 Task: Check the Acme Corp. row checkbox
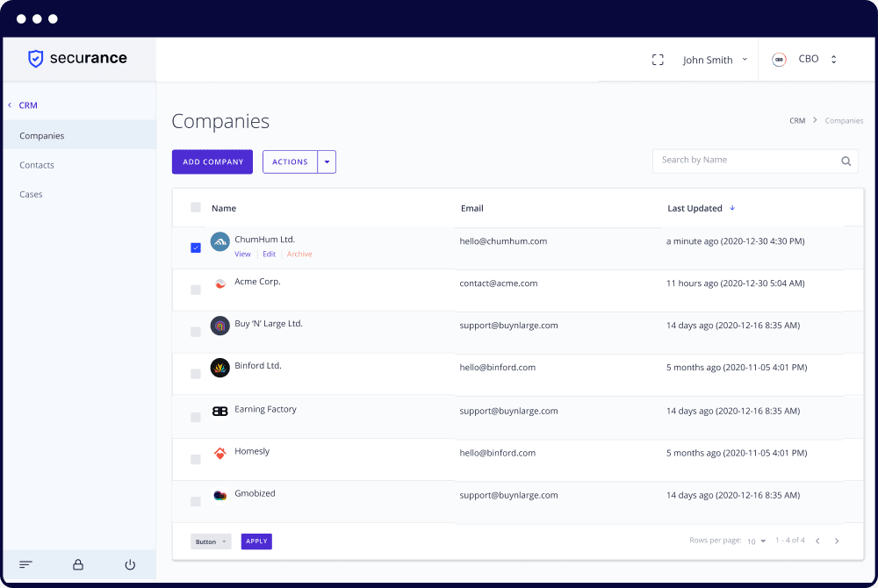click(196, 290)
